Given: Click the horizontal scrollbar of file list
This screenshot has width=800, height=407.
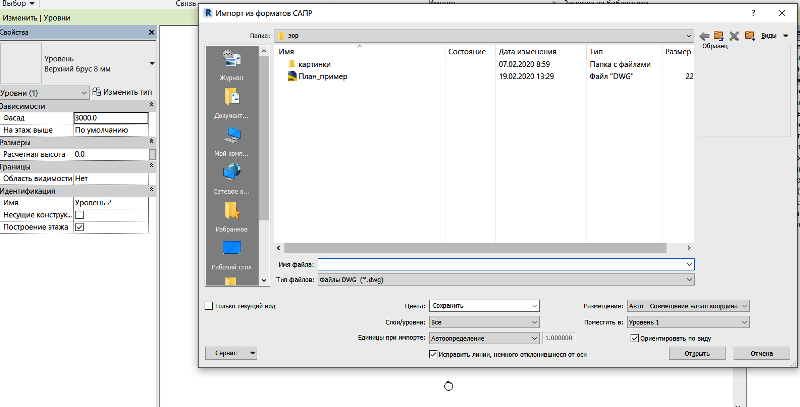Looking at the screenshot, I should [475, 247].
